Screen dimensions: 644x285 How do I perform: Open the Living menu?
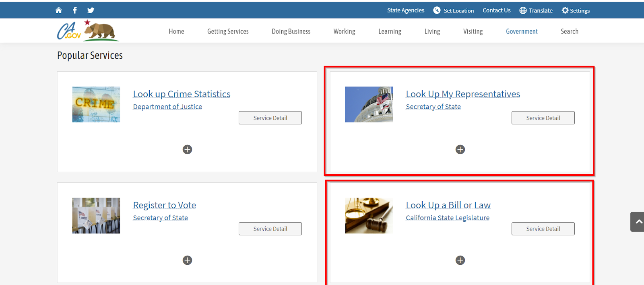tap(432, 31)
